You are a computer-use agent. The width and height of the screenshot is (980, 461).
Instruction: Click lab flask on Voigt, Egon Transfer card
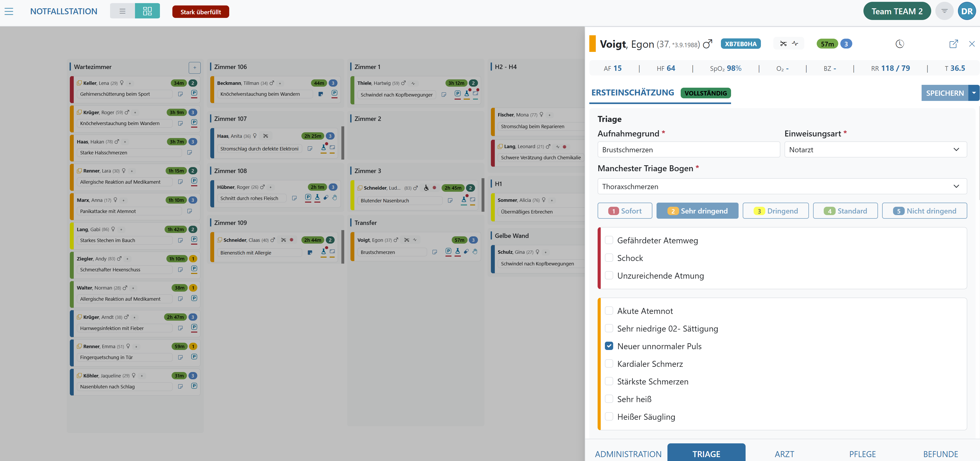click(457, 251)
